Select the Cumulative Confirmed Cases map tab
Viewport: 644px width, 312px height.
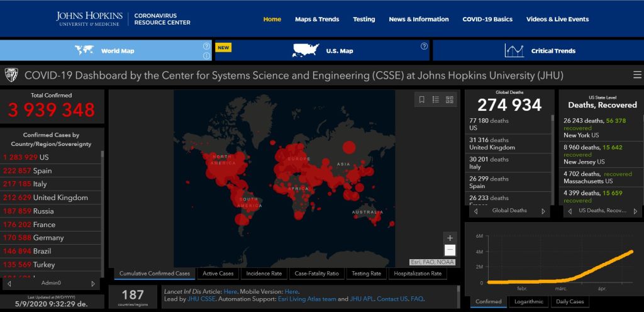pyautogui.click(x=155, y=274)
